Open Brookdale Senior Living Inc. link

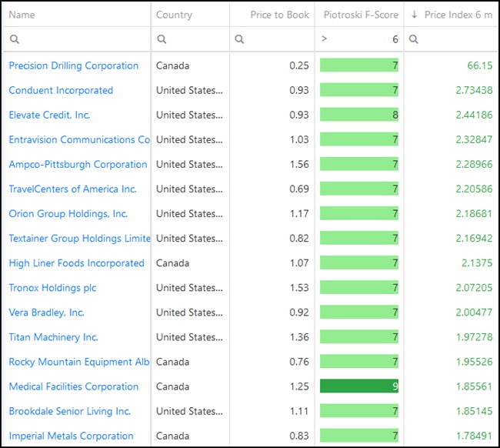coord(70,411)
